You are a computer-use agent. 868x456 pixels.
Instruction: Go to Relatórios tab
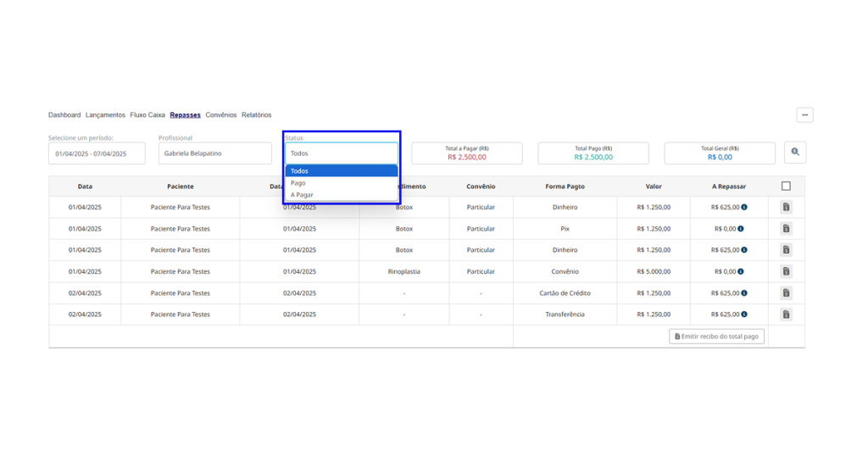point(256,115)
